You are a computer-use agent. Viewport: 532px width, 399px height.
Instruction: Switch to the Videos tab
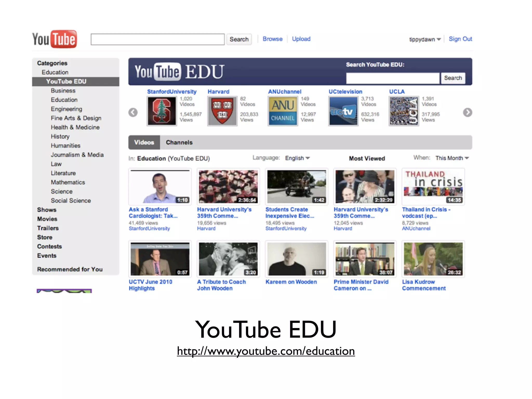point(144,142)
